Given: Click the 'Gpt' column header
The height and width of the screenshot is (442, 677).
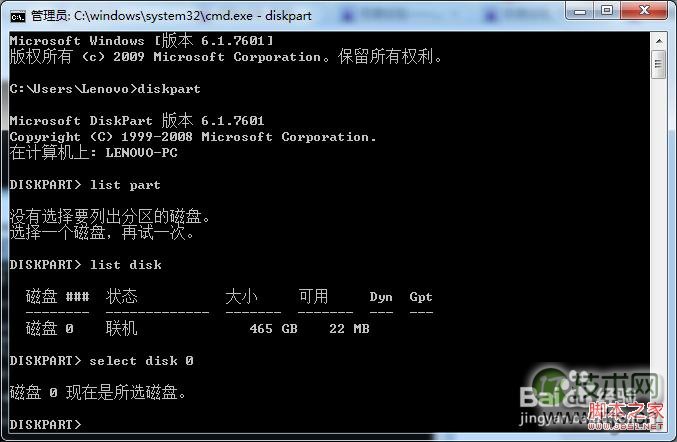Looking at the screenshot, I should point(421,297).
